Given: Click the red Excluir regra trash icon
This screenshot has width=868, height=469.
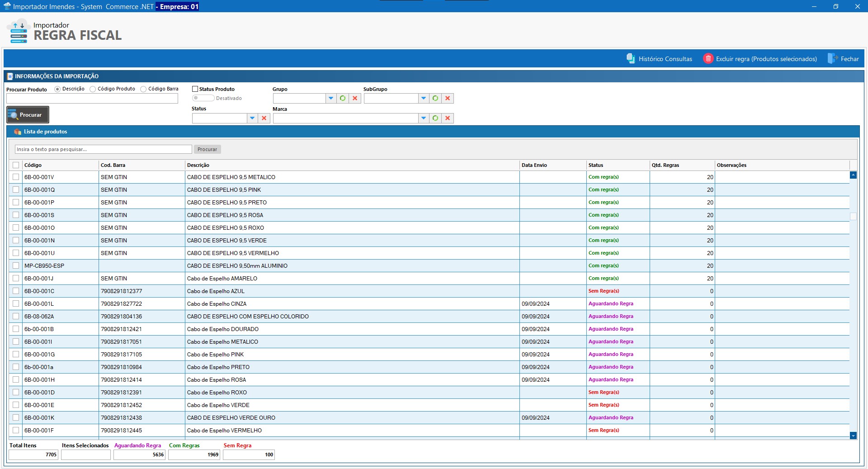Looking at the screenshot, I should click(708, 59).
